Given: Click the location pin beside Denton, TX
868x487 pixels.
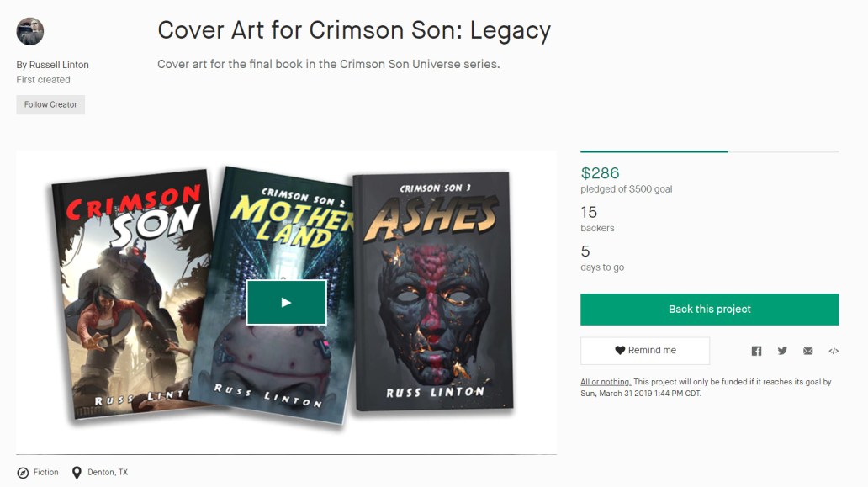Looking at the screenshot, I should pos(76,472).
